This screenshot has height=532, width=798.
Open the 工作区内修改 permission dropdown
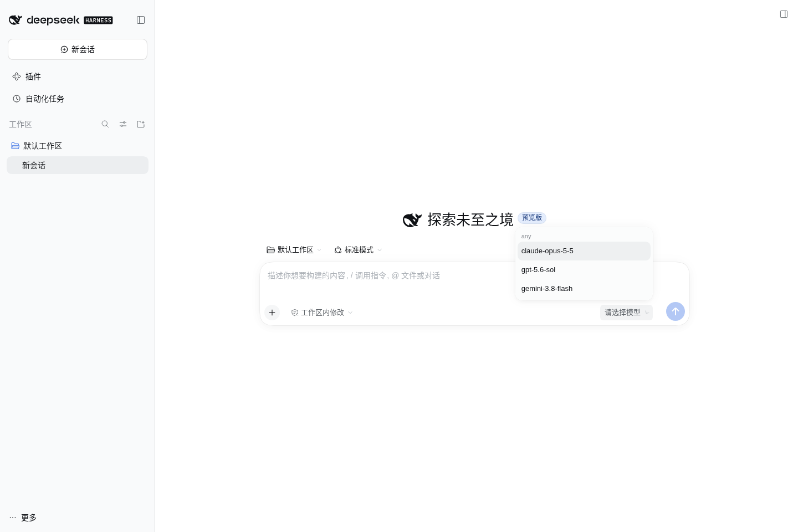pos(322,313)
